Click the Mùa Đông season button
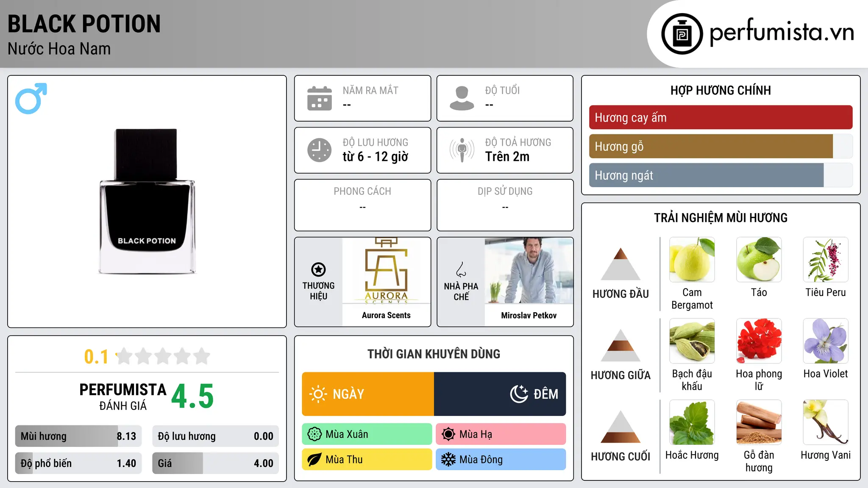 [x=501, y=460]
